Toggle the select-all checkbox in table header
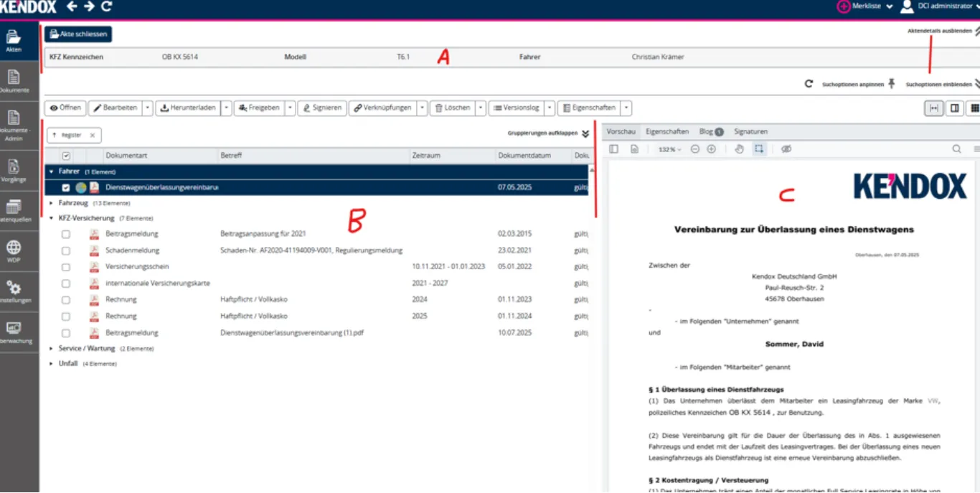Viewport: 980px width, 493px height. (66, 156)
